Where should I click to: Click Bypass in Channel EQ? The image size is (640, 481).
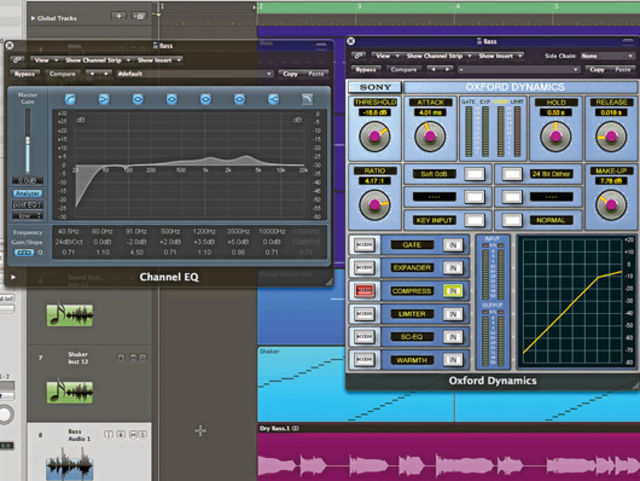24,73
